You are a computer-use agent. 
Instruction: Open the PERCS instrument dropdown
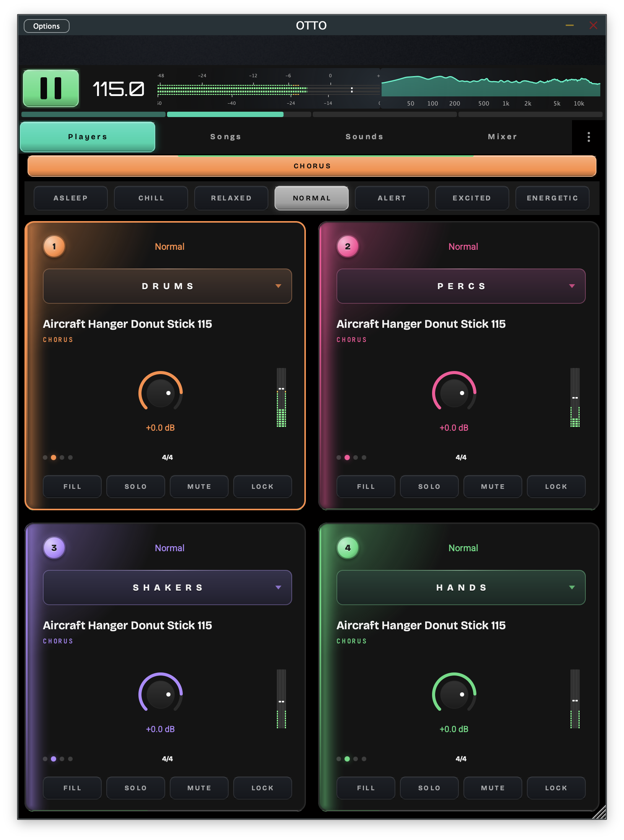[x=461, y=286]
